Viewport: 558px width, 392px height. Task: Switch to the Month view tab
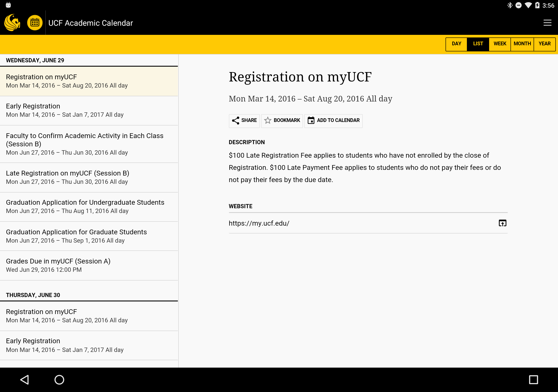point(522,44)
